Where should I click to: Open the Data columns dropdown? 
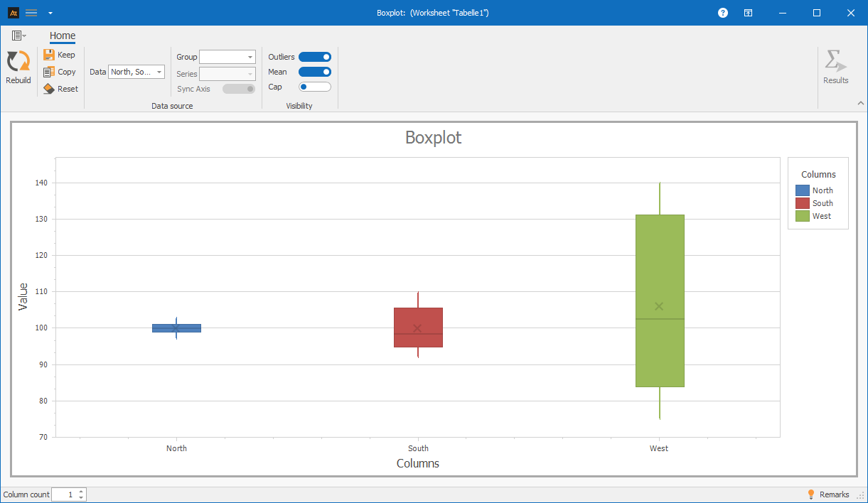click(136, 72)
